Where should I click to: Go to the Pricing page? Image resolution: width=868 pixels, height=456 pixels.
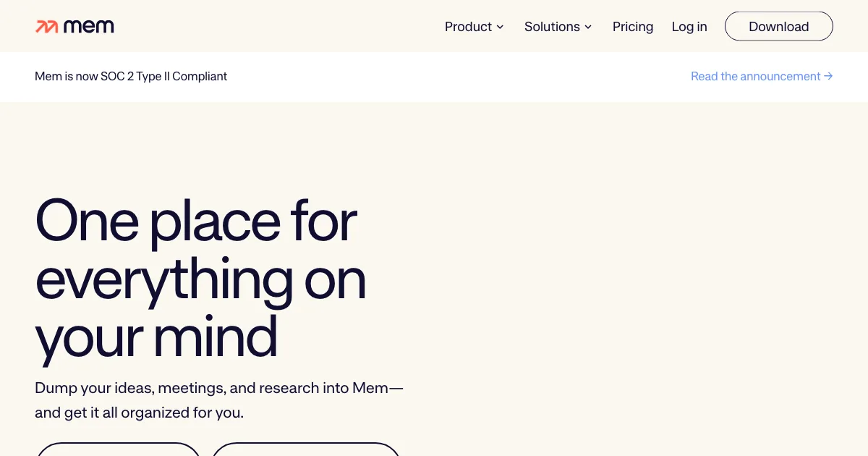pyautogui.click(x=633, y=27)
